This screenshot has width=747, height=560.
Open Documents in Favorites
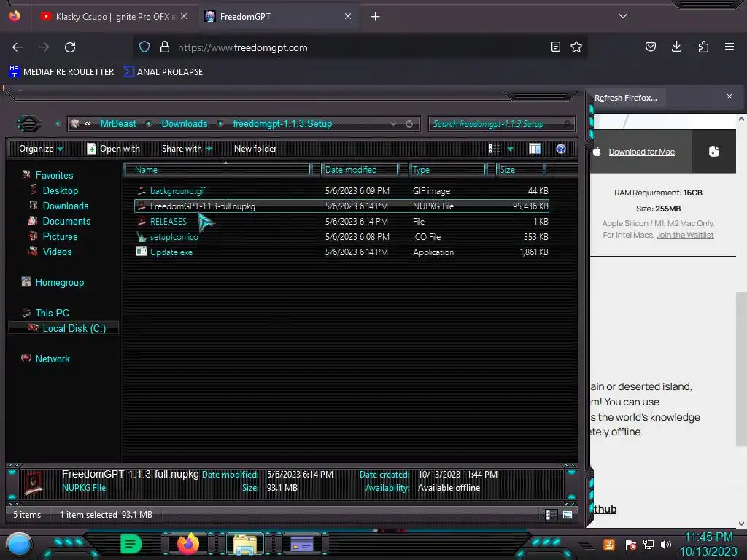66,221
